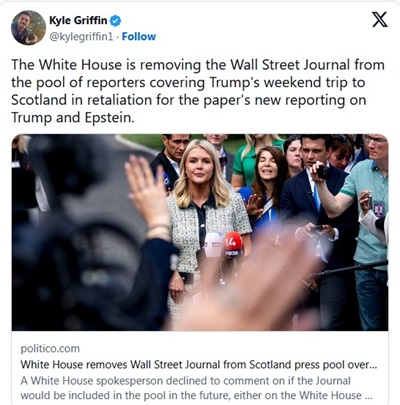Viewport: 400px width, 405px height.
Task: Click the politico.com source domain
Action: tap(50, 349)
